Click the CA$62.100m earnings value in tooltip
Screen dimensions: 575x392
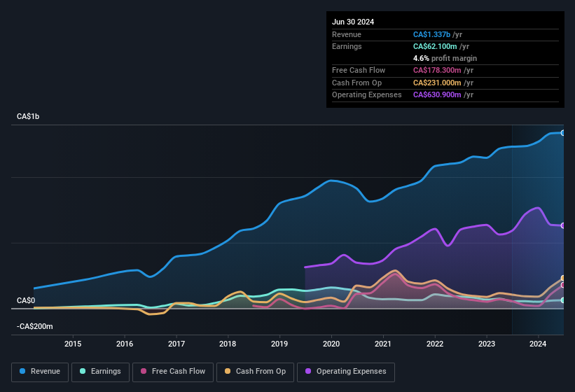(x=435, y=46)
